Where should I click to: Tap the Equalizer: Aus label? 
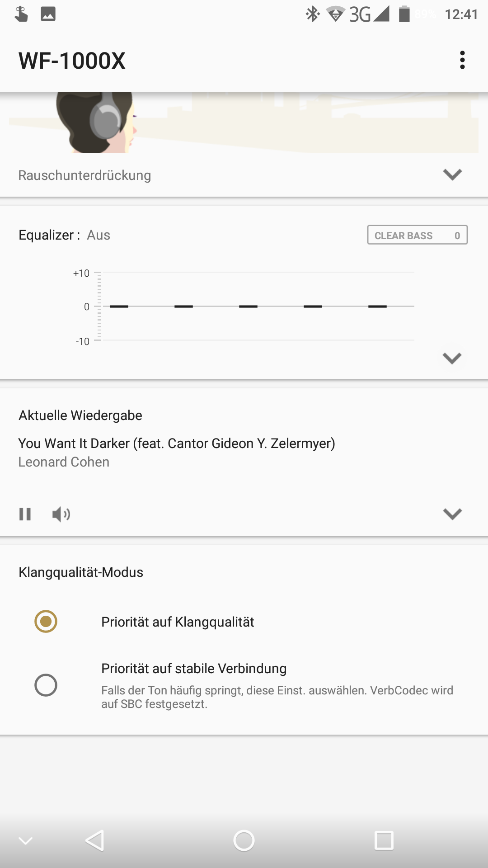pos(65,235)
